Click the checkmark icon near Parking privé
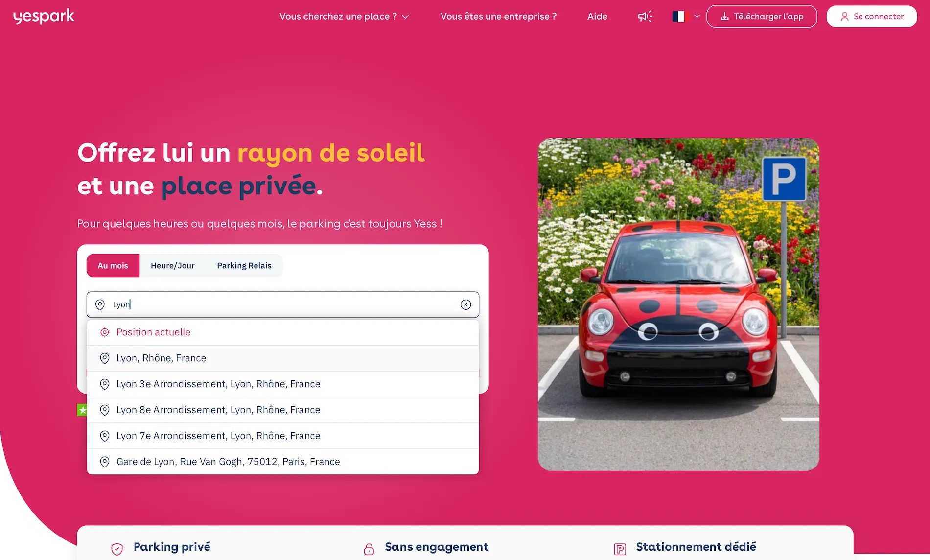The width and height of the screenshot is (930, 560). [x=116, y=548]
